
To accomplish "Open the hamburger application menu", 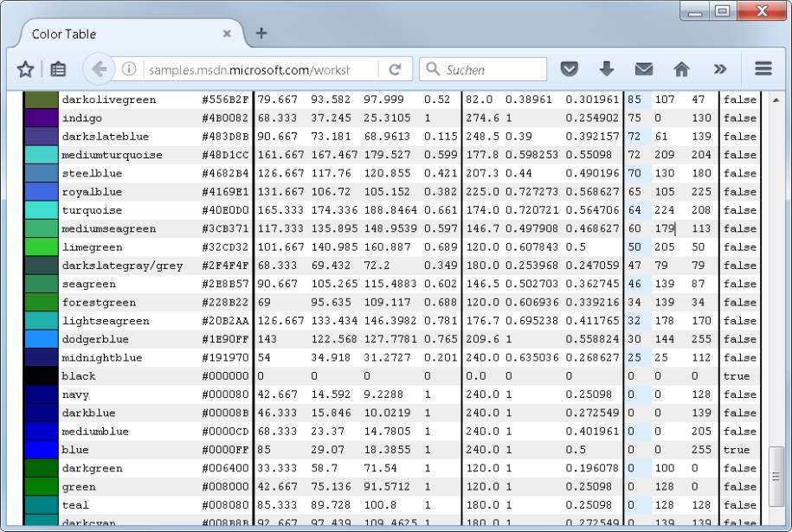I will [763, 69].
